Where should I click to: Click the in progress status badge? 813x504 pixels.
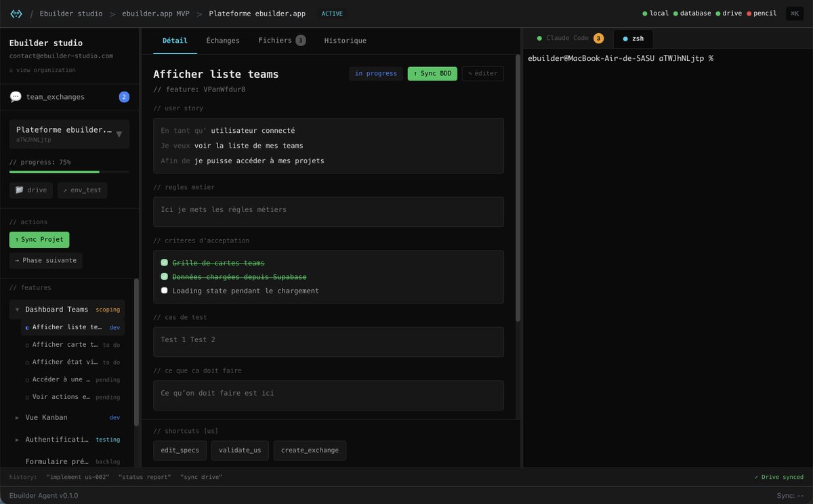(376, 73)
